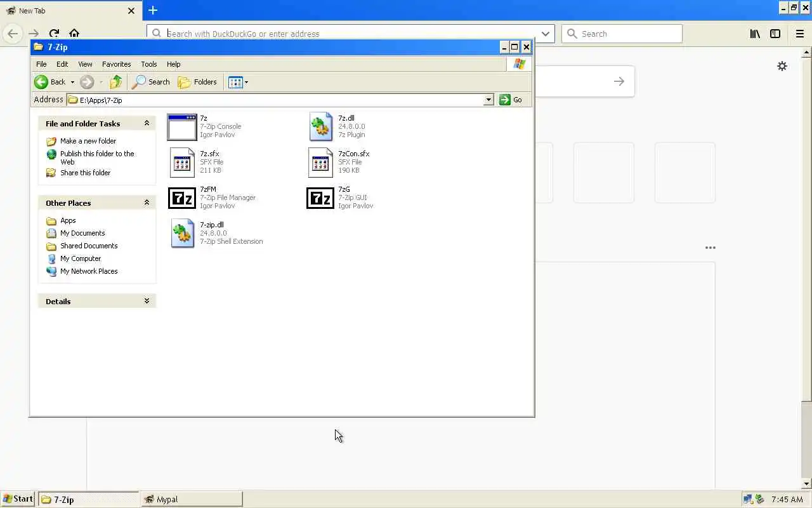Screen dimensions: 812x508
Task: Open the Search pane in Explorer
Action: pyautogui.click(x=151, y=82)
